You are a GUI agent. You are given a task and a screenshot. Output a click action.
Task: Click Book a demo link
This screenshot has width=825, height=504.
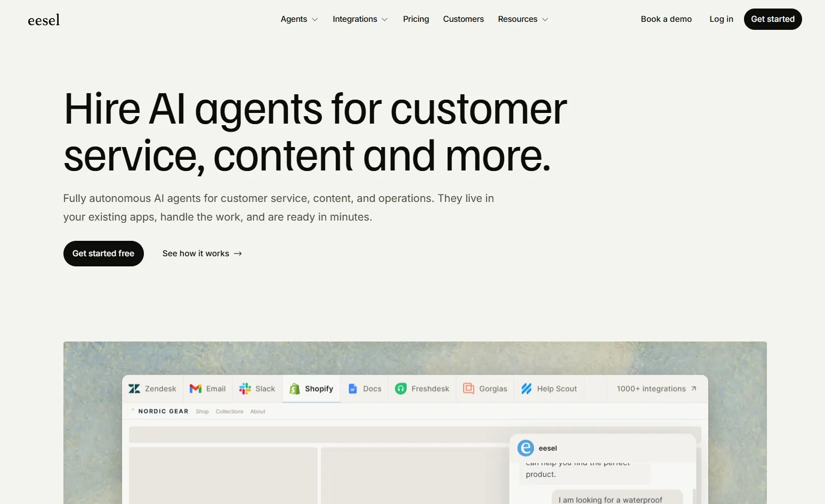pyautogui.click(x=666, y=19)
